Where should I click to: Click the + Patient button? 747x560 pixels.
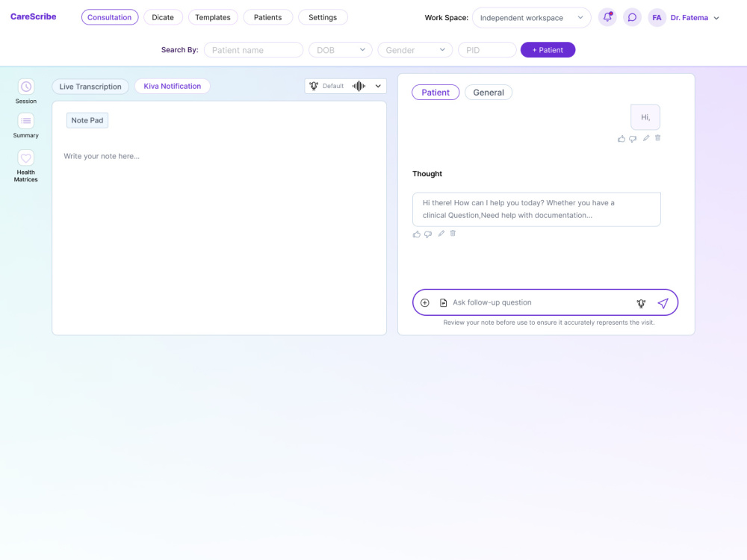(548, 50)
